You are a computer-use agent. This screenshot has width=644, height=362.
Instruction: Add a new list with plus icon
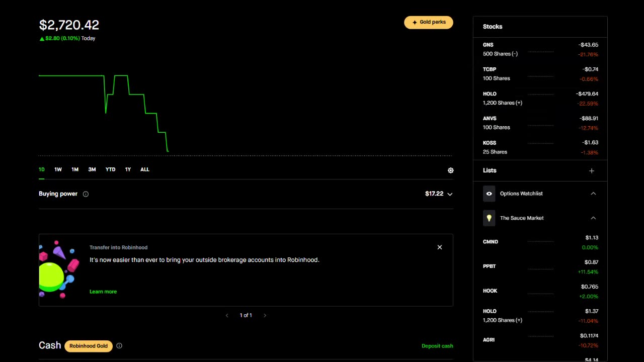pos(592,171)
